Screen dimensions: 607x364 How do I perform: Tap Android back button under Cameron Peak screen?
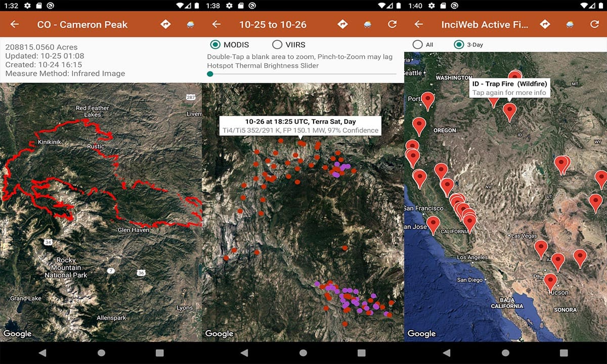pyautogui.click(x=42, y=353)
